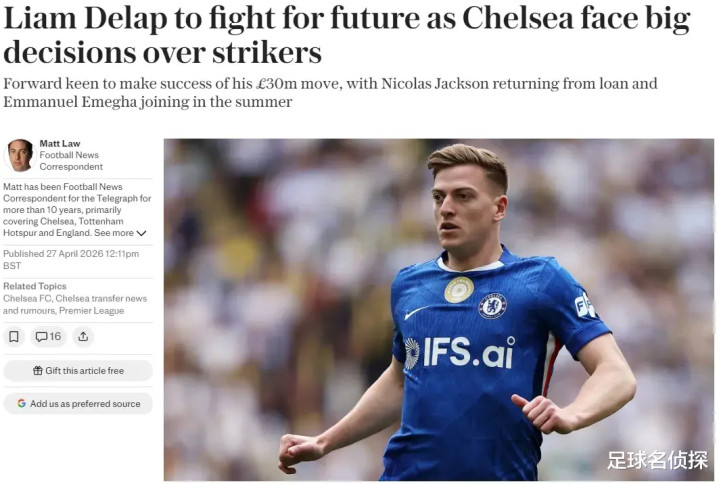Click the 16 comments count
719x484 pixels.
click(x=55, y=337)
